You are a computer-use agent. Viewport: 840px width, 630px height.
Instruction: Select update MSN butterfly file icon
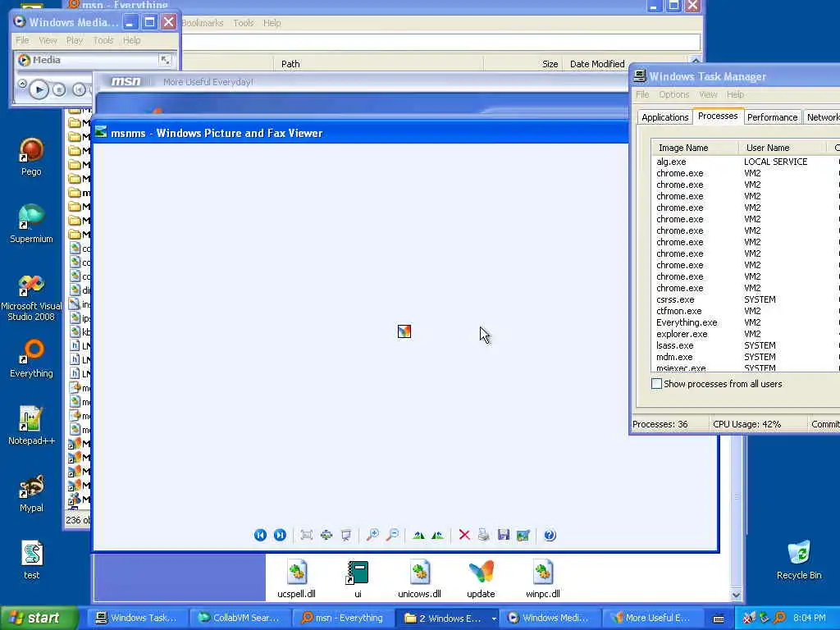pos(481,578)
